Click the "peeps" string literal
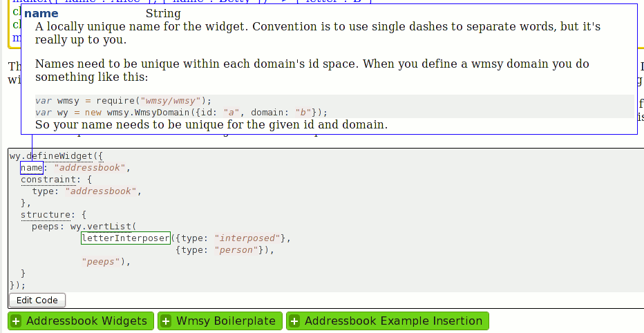The width and height of the screenshot is (644, 333). pos(101,262)
